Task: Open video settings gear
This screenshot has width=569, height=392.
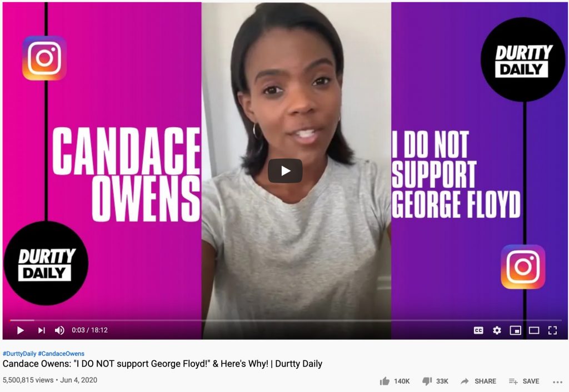Action: click(x=497, y=330)
